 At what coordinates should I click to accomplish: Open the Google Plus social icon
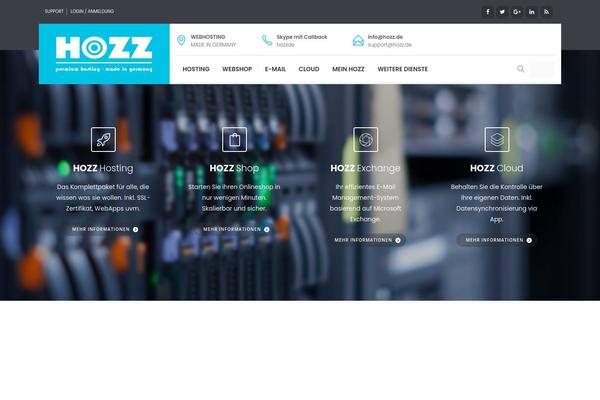(517, 12)
